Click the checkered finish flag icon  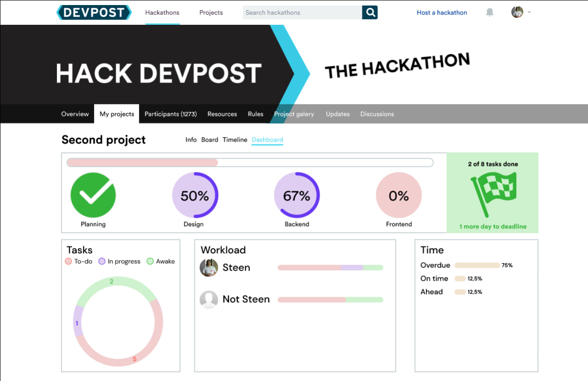coord(494,194)
